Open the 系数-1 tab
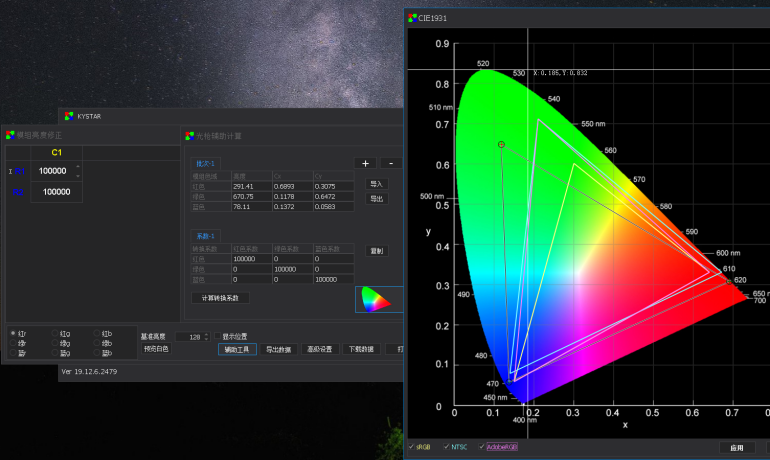Image resolution: width=770 pixels, height=460 pixels. click(204, 236)
